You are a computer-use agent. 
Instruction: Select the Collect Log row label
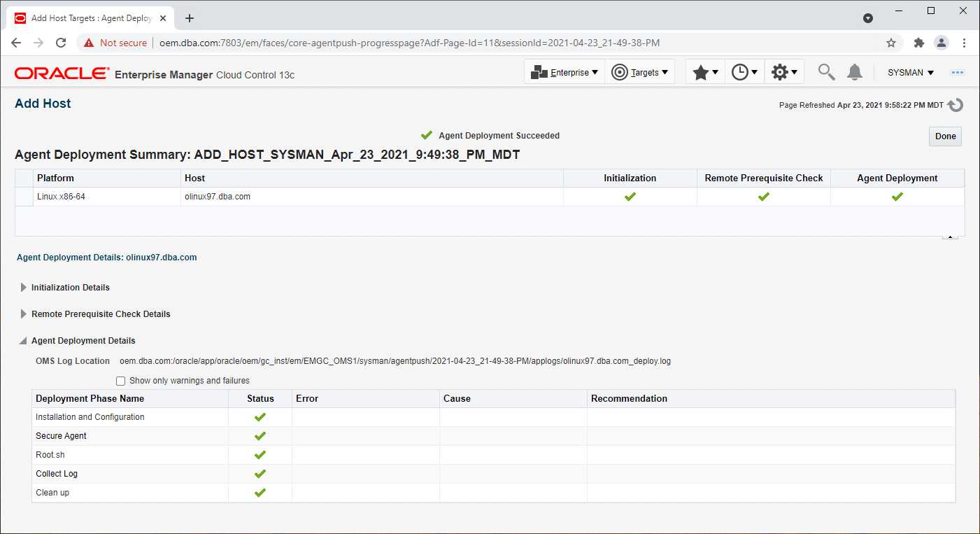(57, 474)
